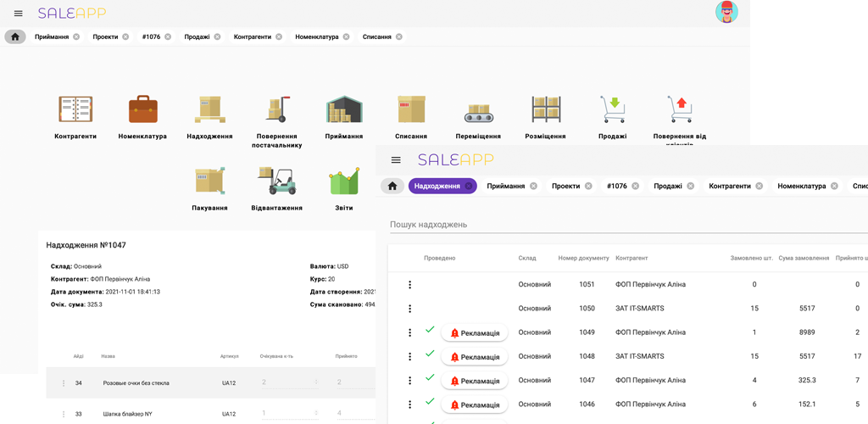Open row menu for Розовые очки без стекла
The height and width of the screenshot is (424, 868).
63,383
